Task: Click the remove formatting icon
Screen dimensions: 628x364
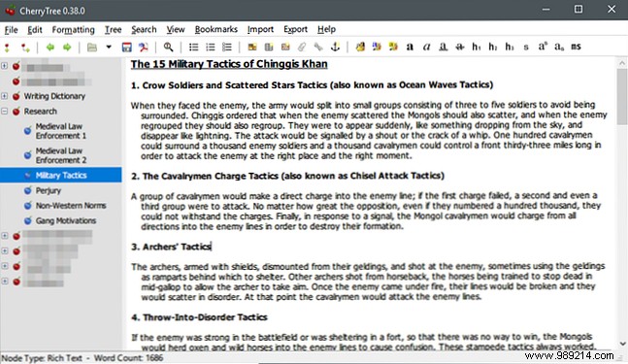Action: tap(360, 47)
